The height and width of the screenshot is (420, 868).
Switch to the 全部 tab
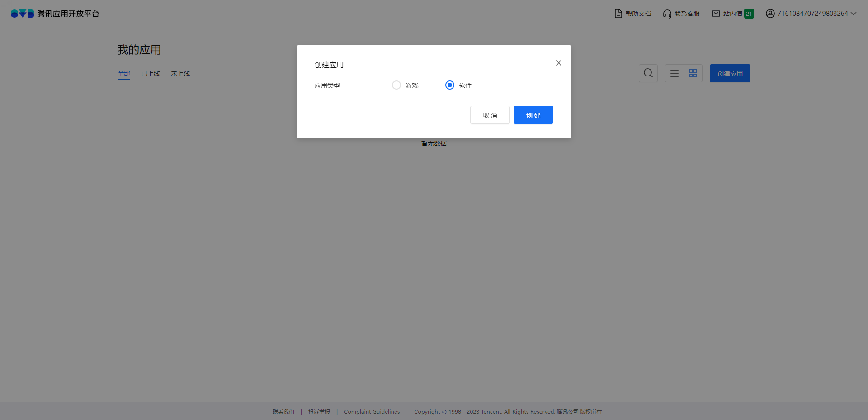(124, 73)
